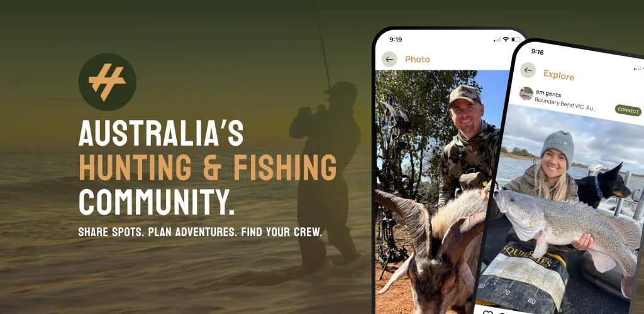The image size is (644, 314).
Task: Open the Boundary Bend VIC location
Action: pyautogui.click(x=565, y=104)
